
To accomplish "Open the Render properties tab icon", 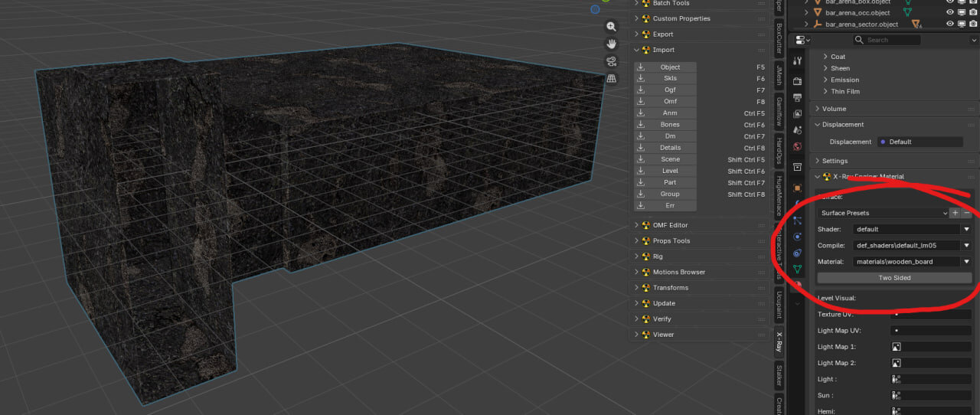I will tap(797, 81).
